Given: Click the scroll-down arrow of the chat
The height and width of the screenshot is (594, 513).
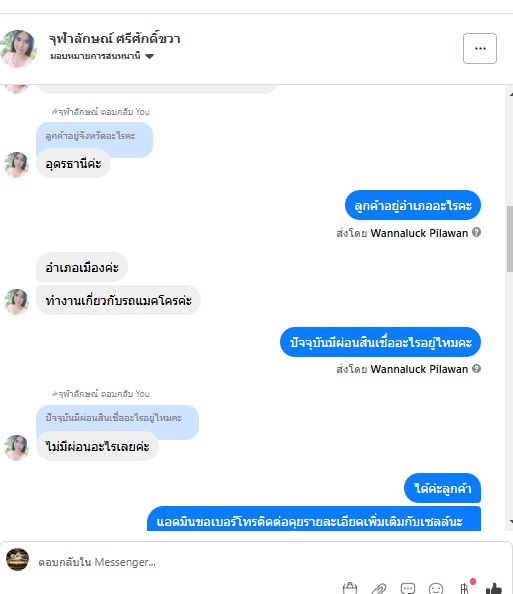Looking at the screenshot, I should click(x=511, y=522).
